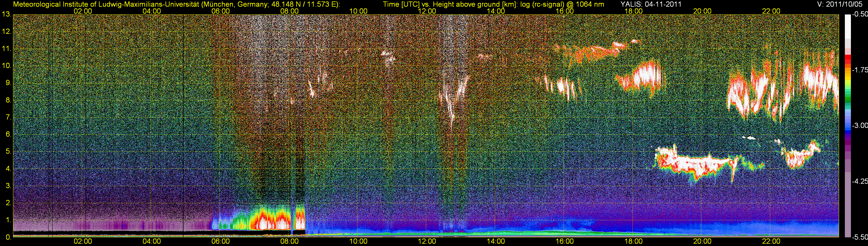Click the '7.' height axis label
The image size is (868, 246).
point(8,117)
